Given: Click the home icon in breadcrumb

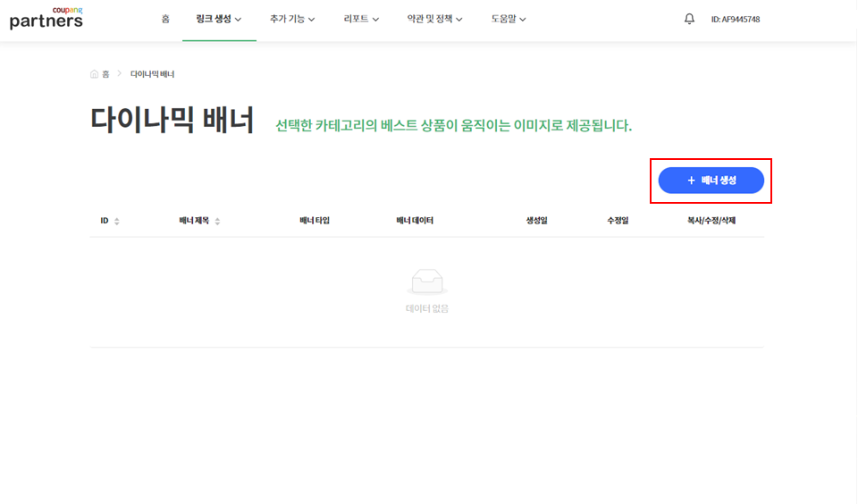Looking at the screenshot, I should pos(94,74).
